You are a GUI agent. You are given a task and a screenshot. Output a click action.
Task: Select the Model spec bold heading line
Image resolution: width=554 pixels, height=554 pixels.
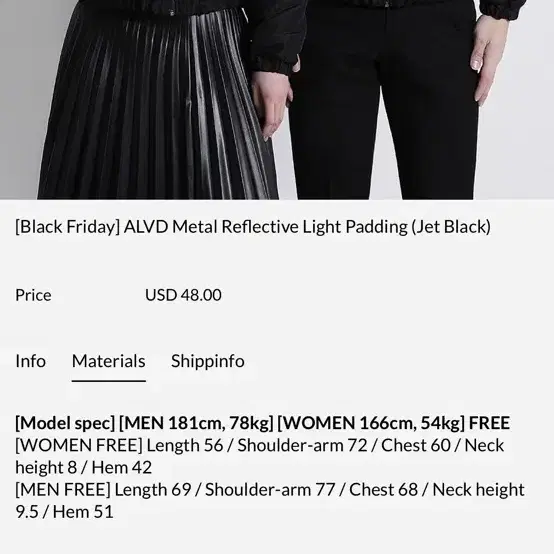click(263, 423)
